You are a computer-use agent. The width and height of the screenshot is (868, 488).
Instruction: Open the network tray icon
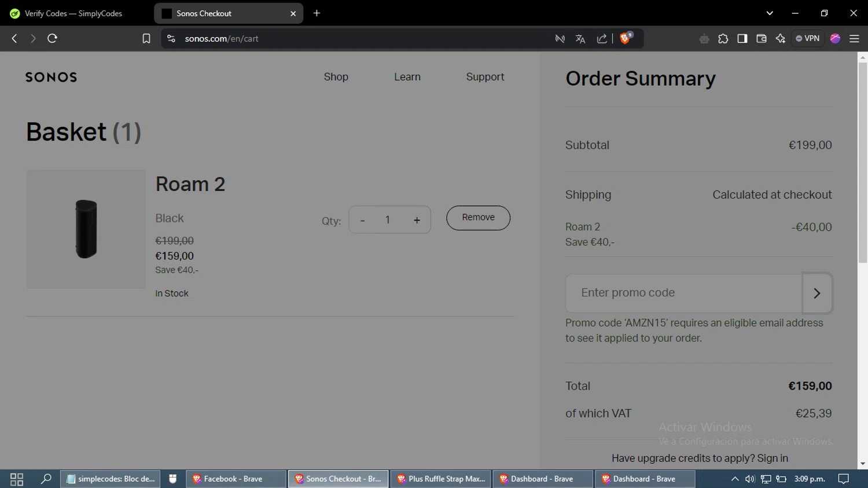tap(766, 479)
